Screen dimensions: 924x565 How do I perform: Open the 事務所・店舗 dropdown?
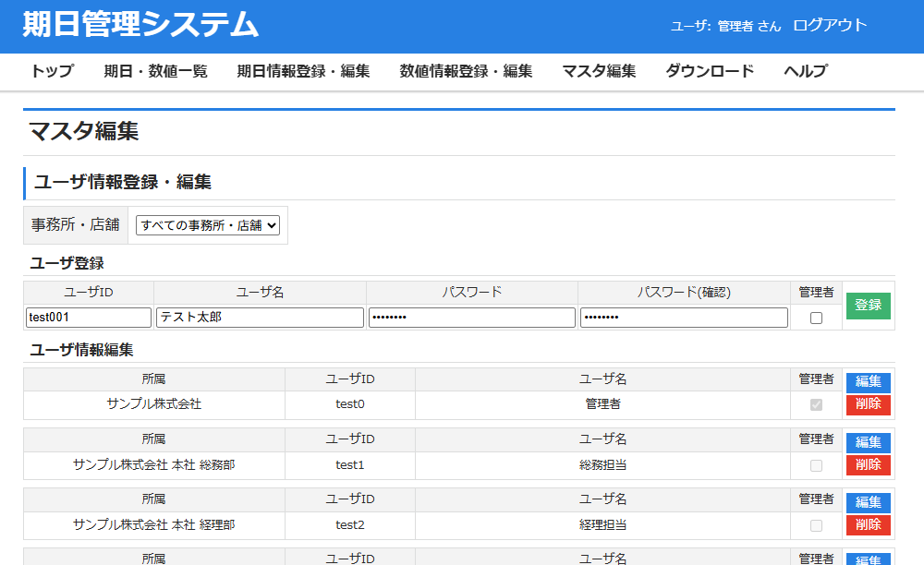tap(207, 225)
